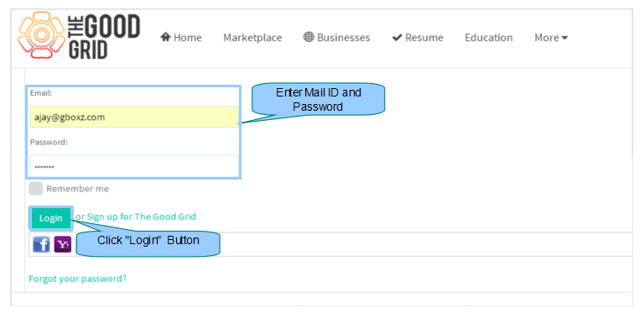Open the Marketplace menu item
Screen dimensions: 644x318
(x=252, y=38)
